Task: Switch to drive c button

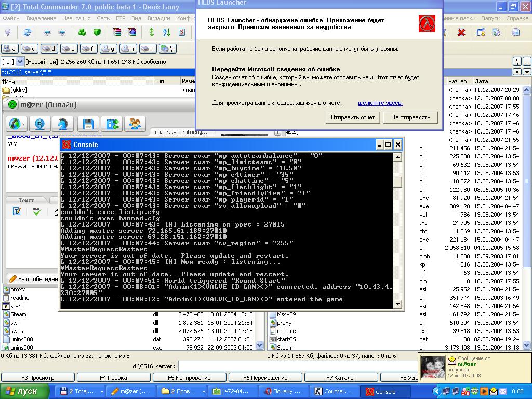Action: click(30, 49)
